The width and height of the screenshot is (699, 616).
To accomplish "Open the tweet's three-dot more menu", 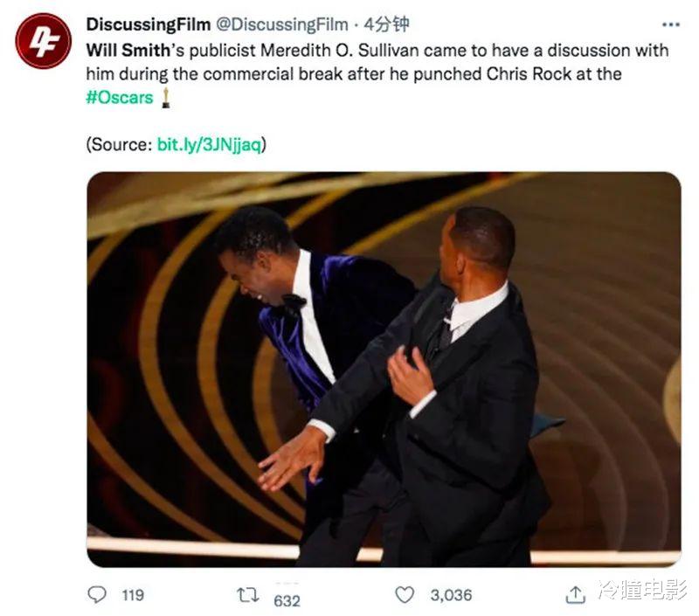I will 670,25.
